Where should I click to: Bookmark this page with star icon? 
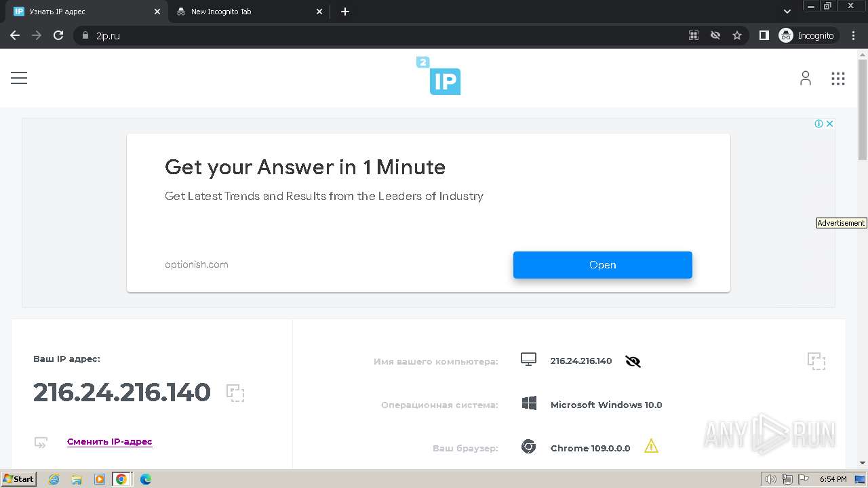click(x=737, y=35)
